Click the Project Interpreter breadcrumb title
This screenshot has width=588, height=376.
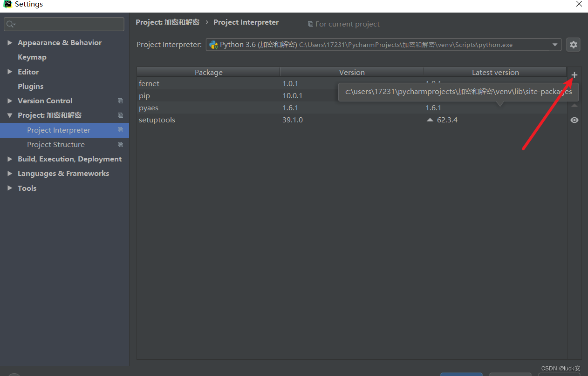tap(246, 22)
